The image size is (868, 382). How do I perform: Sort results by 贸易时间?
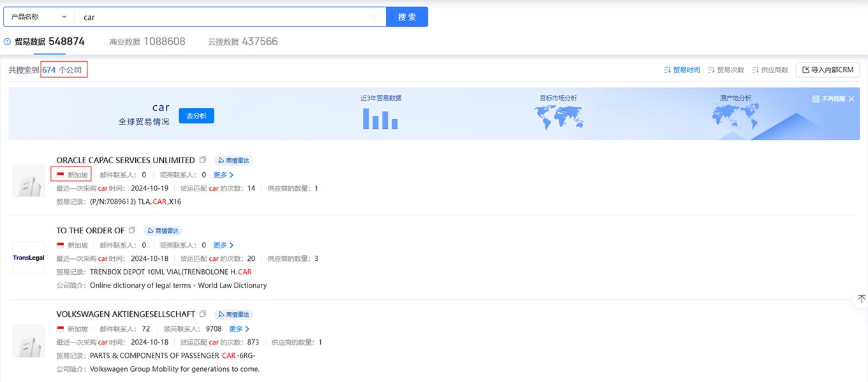(682, 70)
